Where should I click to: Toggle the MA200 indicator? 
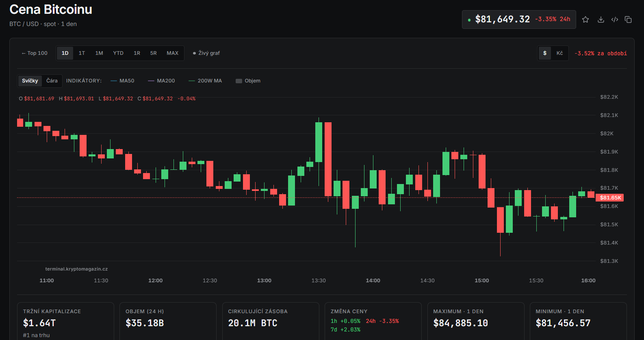(161, 81)
